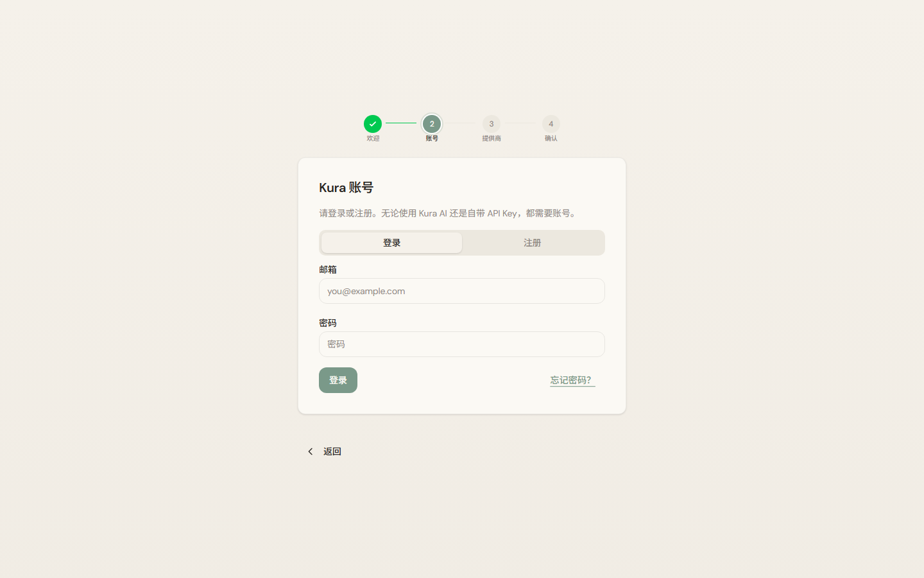Click the 确认 step label
The width and height of the screenshot is (924, 578).
[x=551, y=139]
